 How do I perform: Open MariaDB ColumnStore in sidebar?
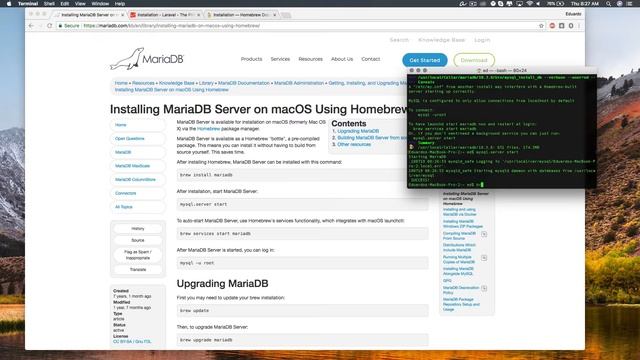click(138, 180)
